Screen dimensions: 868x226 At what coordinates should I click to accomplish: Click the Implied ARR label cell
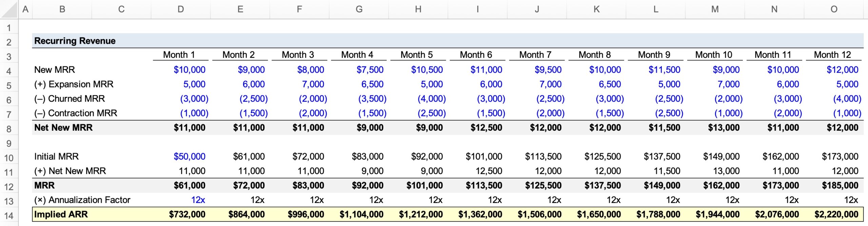pyautogui.click(x=61, y=214)
